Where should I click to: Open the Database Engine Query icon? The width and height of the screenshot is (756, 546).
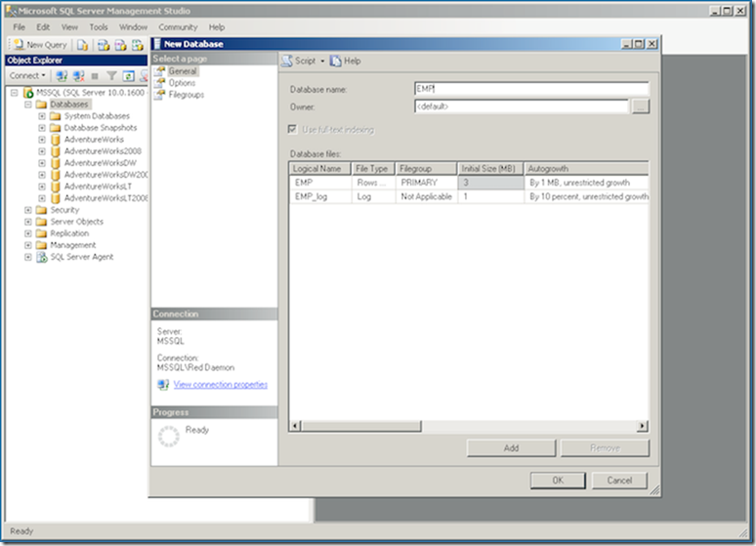(x=82, y=45)
